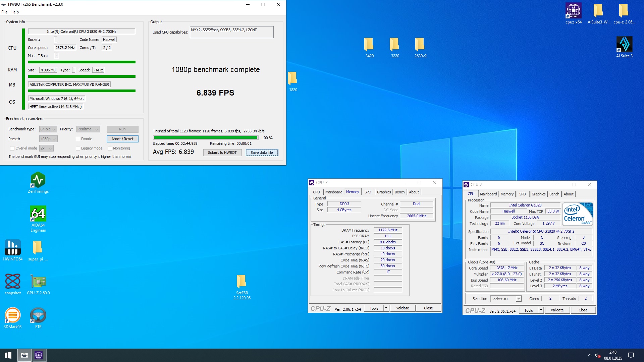Open the File menu in HWBOT x265
This screenshot has width=644, height=362.
click(x=4, y=12)
